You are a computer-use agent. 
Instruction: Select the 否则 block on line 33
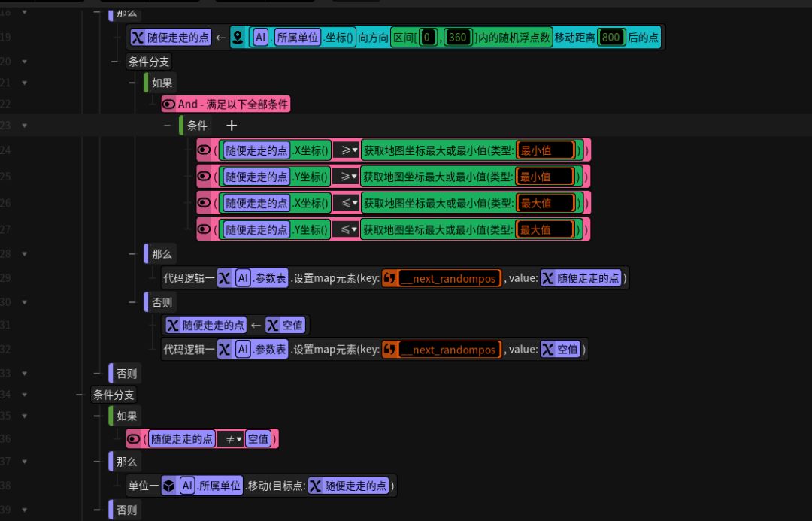[126, 374]
